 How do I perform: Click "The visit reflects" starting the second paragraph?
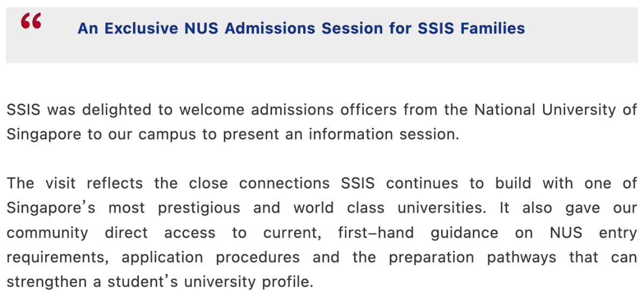pos(75,184)
